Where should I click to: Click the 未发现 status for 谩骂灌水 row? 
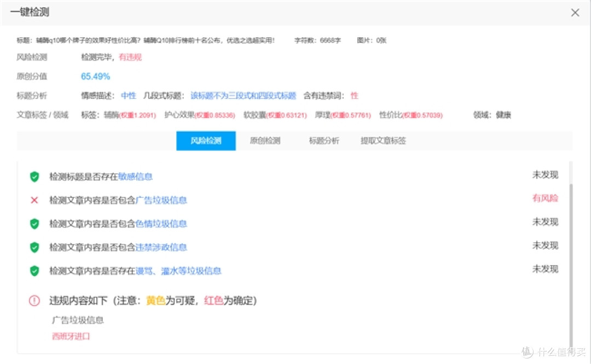click(545, 269)
